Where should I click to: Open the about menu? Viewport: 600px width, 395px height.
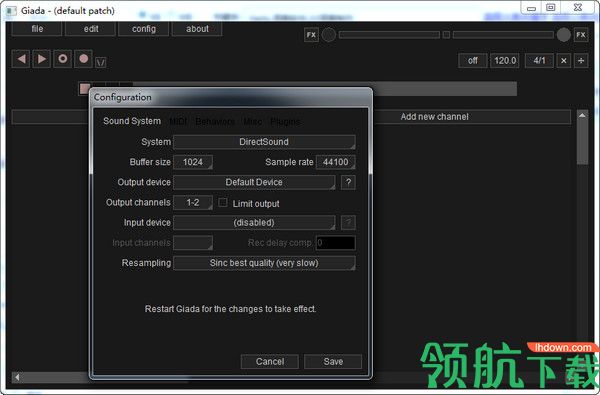(x=197, y=29)
